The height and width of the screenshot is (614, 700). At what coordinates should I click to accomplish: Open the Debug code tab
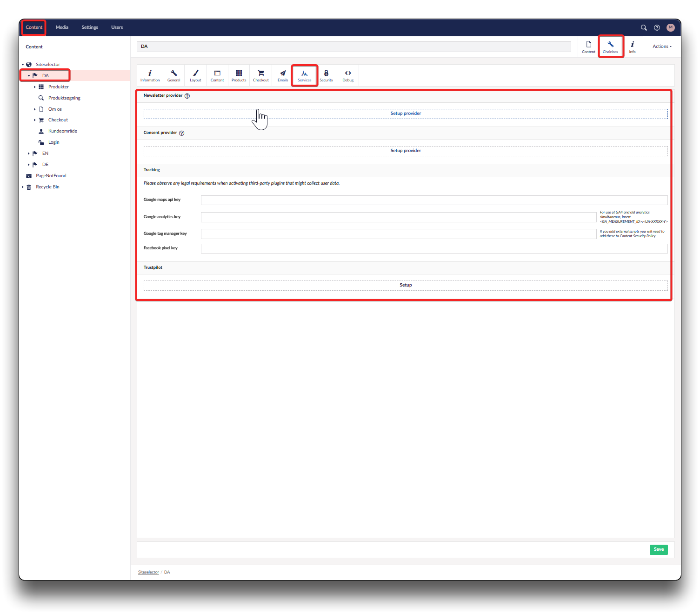[348, 75]
